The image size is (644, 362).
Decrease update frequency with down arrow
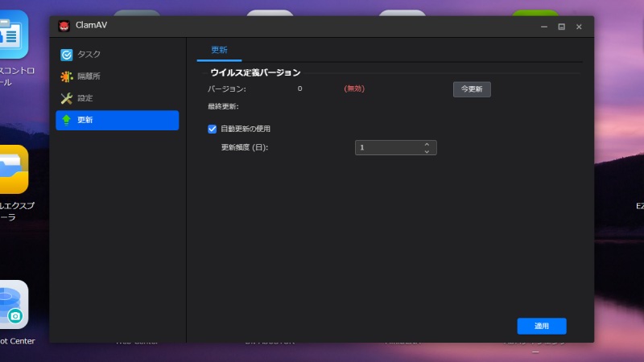pyautogui.click(x=427, y=151)
